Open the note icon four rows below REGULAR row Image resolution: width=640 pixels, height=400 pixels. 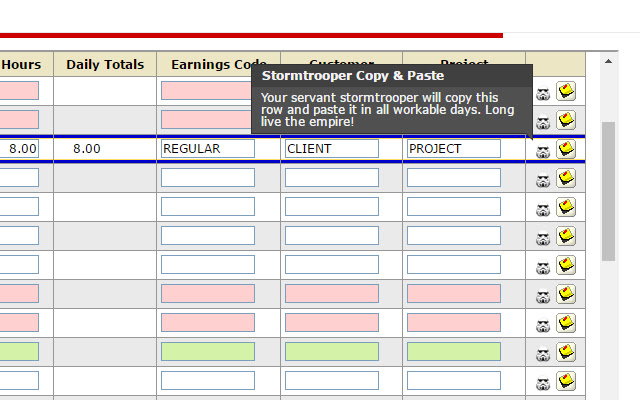pyautogui.click(x=566, y=265)
